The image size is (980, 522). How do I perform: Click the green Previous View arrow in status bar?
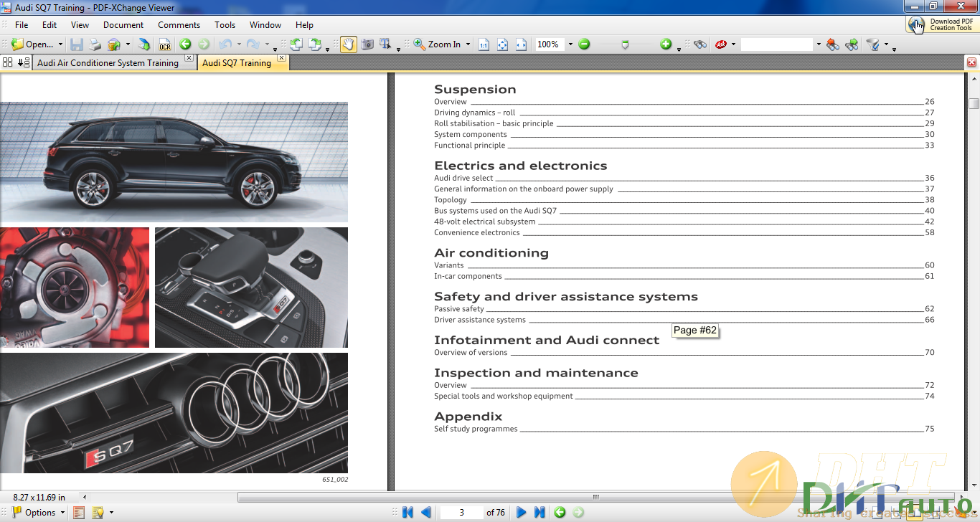560,512
